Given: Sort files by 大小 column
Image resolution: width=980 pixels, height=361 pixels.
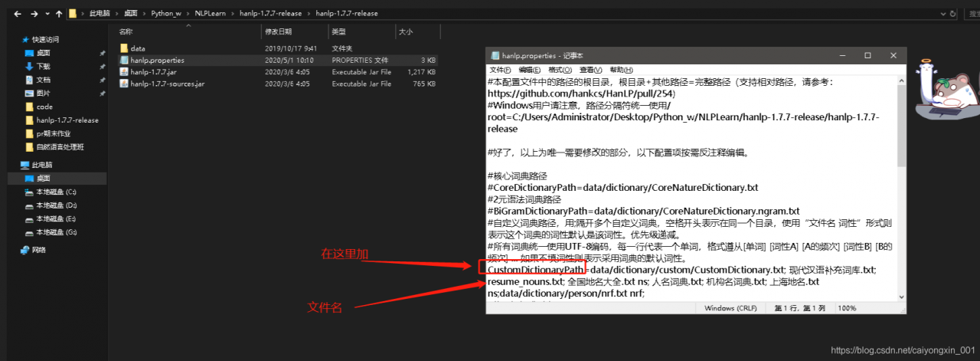Looking at the screenshot, I should [x=405, y=31].
